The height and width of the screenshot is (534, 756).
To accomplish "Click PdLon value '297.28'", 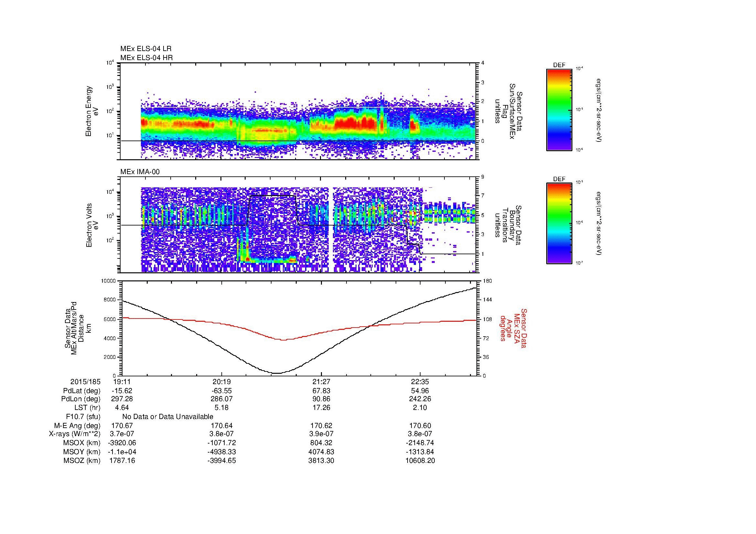I will 122,399.
